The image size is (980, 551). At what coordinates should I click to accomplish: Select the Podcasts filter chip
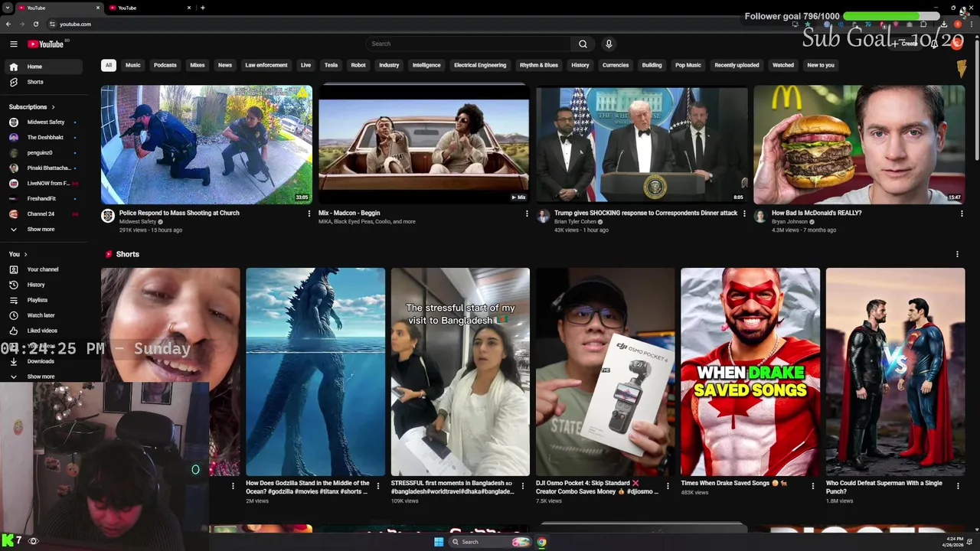165,65
